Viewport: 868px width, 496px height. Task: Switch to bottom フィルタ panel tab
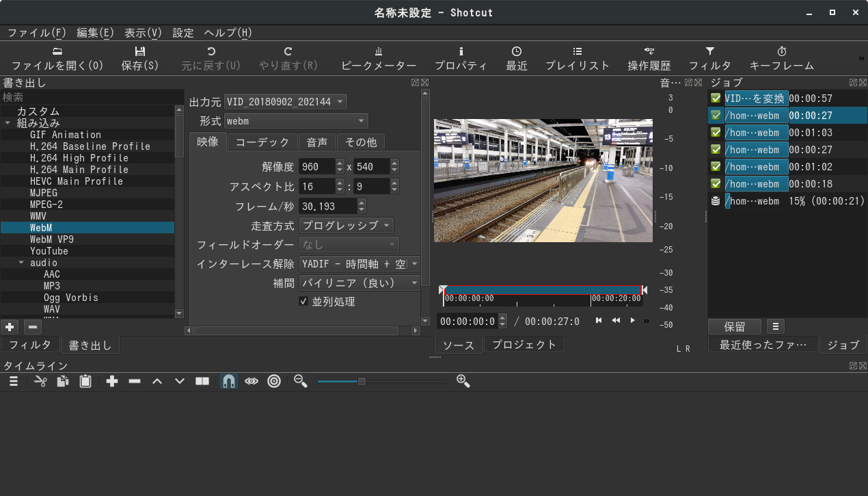(x=29, y=345)
